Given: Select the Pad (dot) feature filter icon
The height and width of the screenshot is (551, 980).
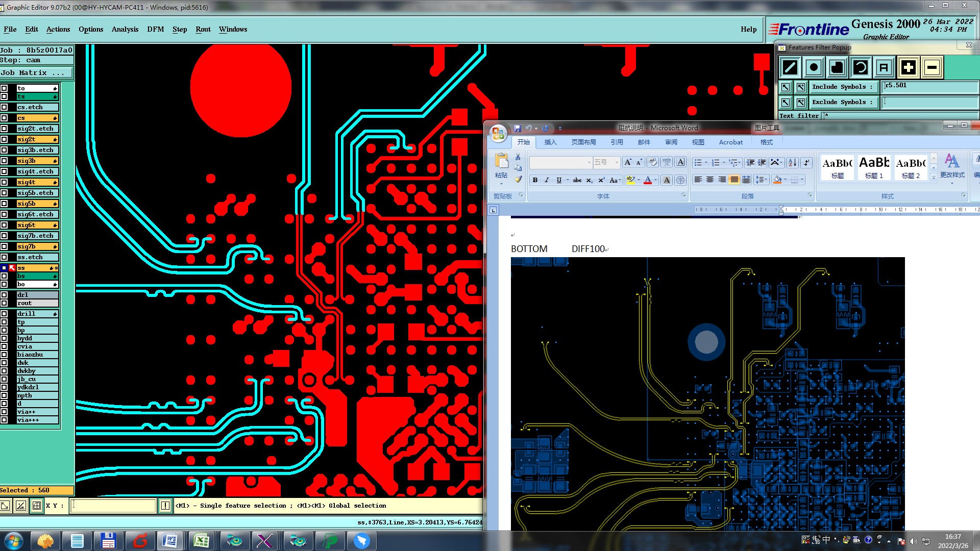Looking at the screenshot, I should [x=814, y=67].
